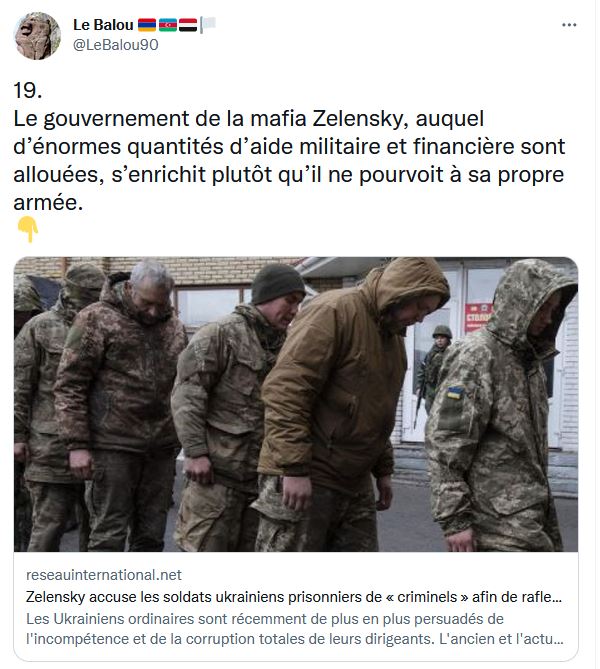Click the Armenian flag emoji beside the name
This screenshot has width=600, height=669.
(147, 25)
